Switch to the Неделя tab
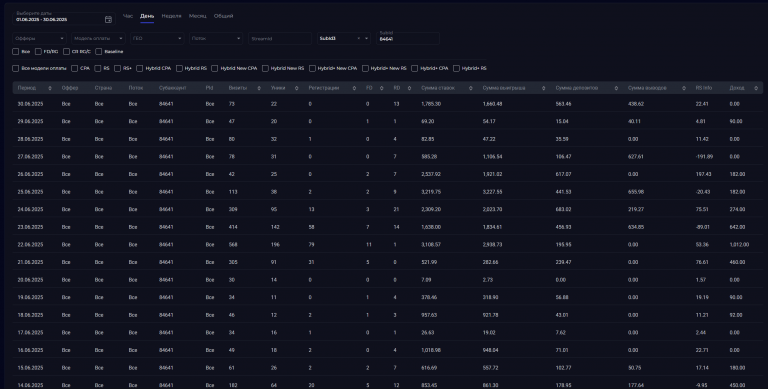This screenshot has height=389, width=768. click(x=171, y=16)
